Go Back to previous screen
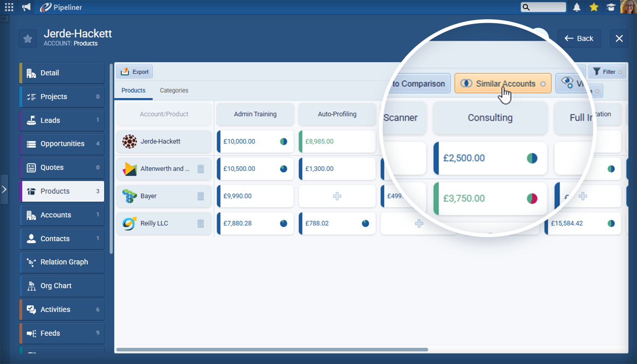 pos(579,39)
